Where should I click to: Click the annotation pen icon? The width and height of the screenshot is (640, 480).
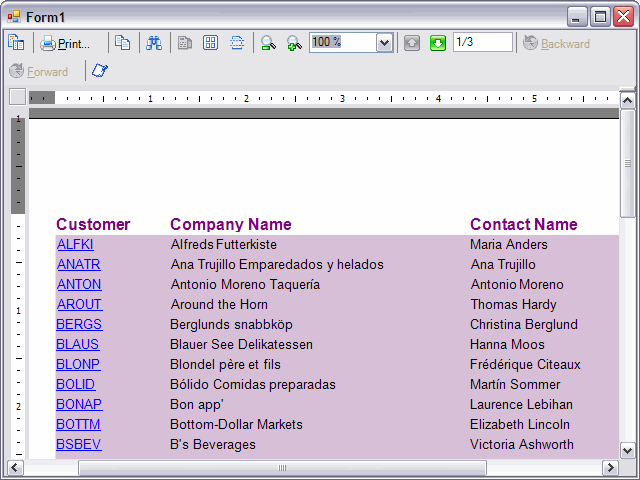[100, 71]
